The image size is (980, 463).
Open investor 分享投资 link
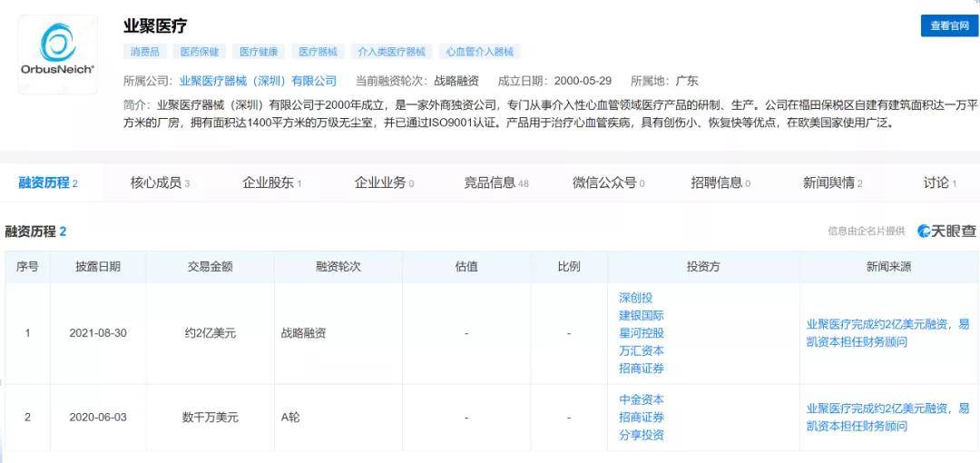[642, 435]
